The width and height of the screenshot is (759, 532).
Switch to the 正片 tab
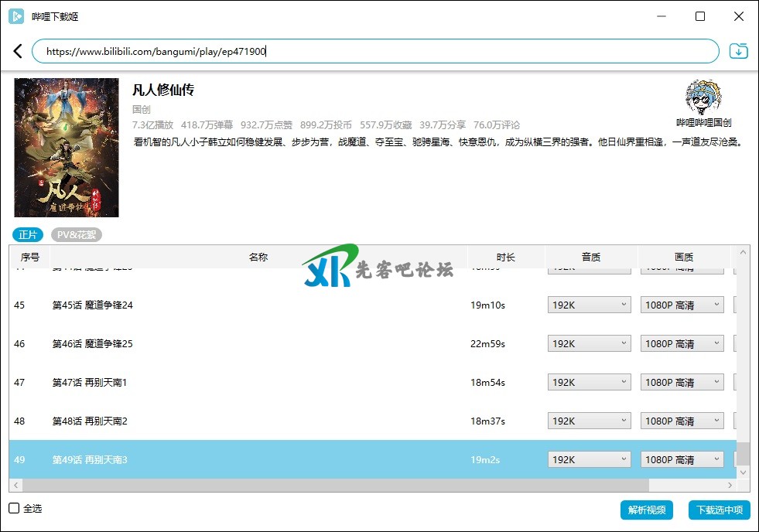[x=28, y=235]
